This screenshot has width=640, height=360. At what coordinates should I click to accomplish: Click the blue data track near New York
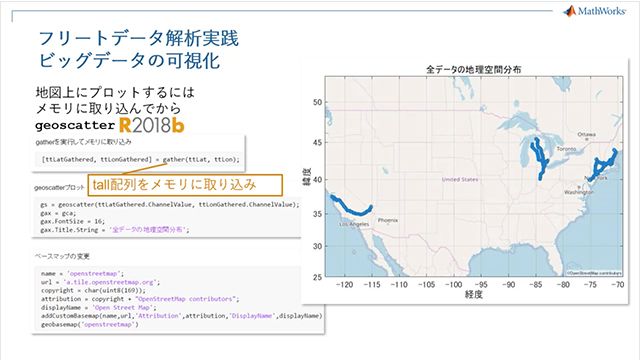coord(603,165)
